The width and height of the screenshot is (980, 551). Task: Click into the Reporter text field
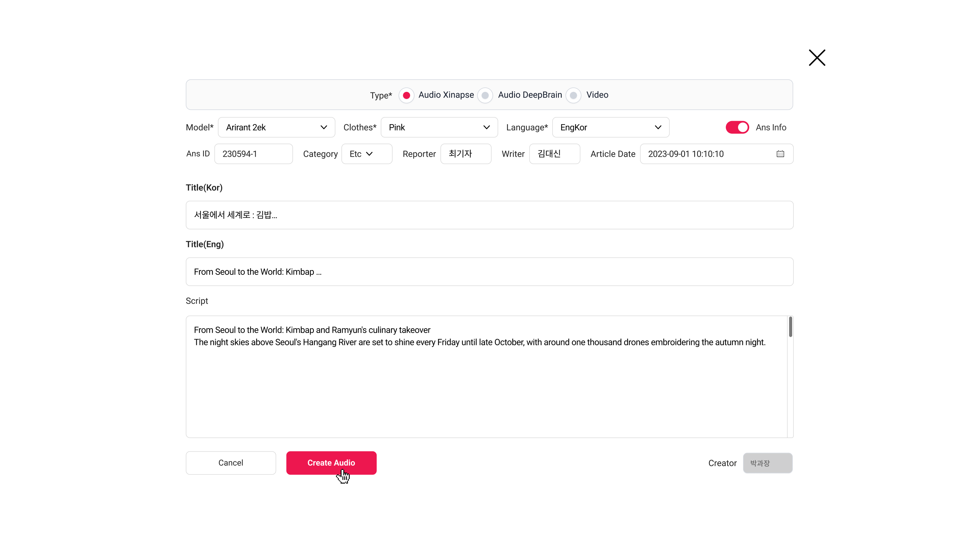(x=465, y=154)
